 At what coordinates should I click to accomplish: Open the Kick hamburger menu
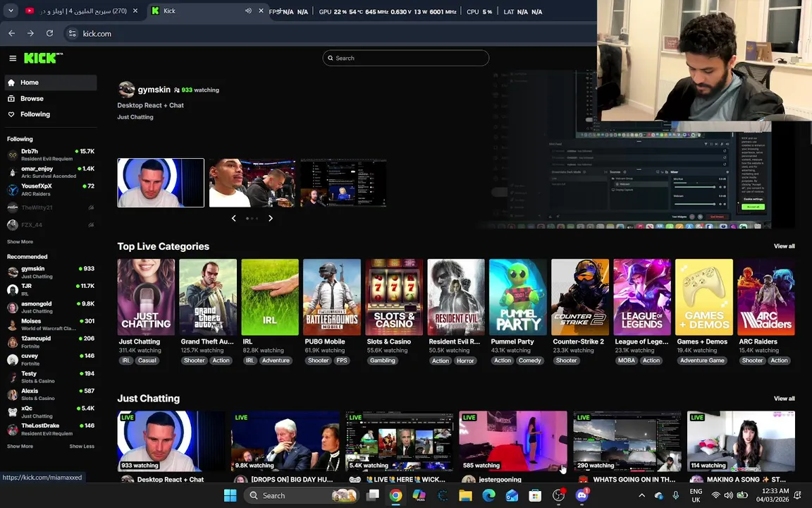tap(13, 59)
